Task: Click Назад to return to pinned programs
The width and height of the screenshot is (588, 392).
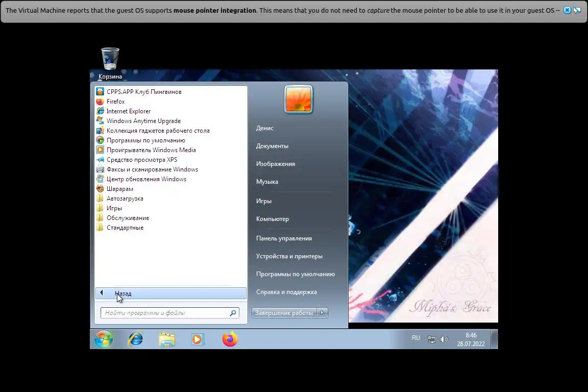Action: coord(171,293)
